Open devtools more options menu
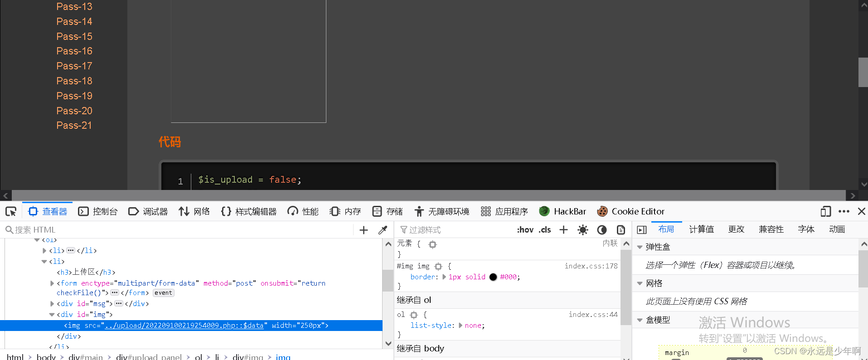Screen dimensions: 868x360 click(x=844, y=211)
